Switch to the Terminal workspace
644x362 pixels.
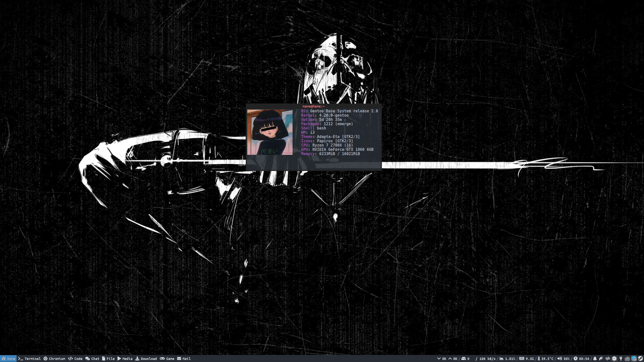point(29,359)
